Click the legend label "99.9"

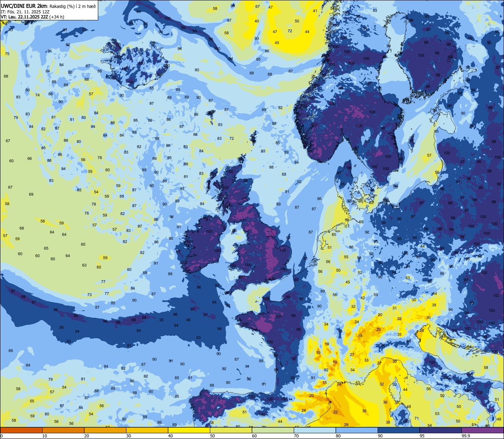click(466, 436)
